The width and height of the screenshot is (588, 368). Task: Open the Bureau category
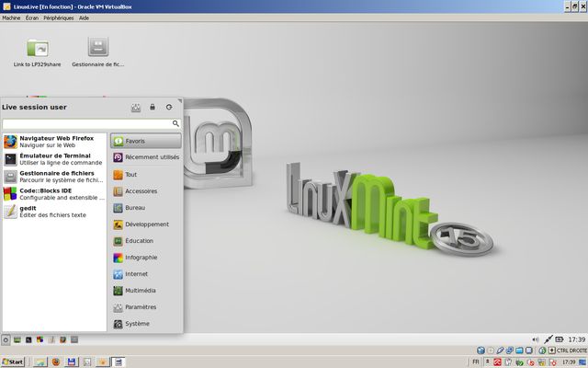coord(145,207)
